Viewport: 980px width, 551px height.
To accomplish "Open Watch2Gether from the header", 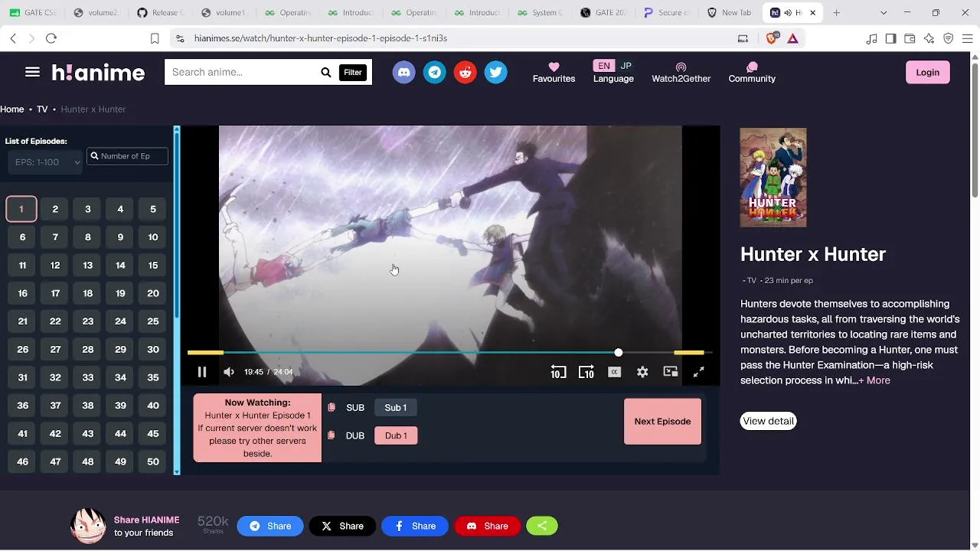I will pyautogui.click(x=681, y=73).
